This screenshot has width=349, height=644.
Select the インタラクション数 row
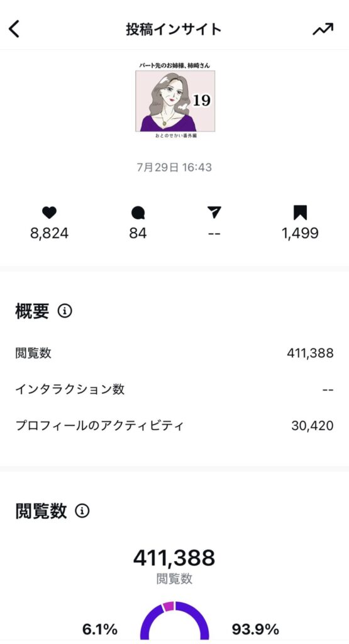tap(175, 389)
